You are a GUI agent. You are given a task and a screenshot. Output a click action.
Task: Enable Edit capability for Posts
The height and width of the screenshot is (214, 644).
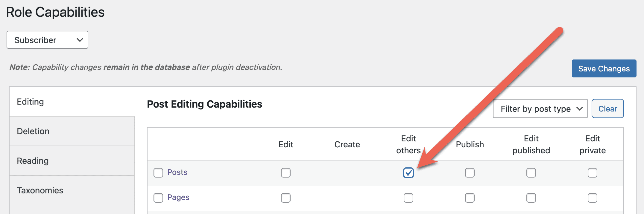[285, 173]
